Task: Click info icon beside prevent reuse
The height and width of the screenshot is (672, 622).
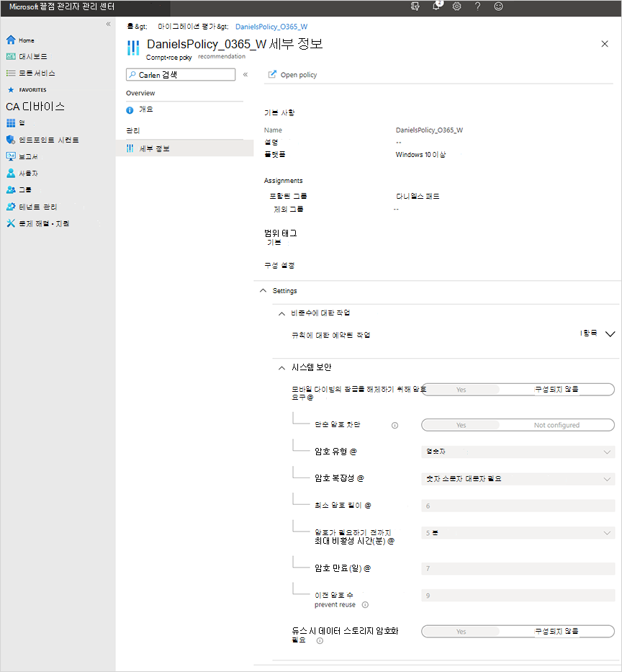Action: pos(366,605)
